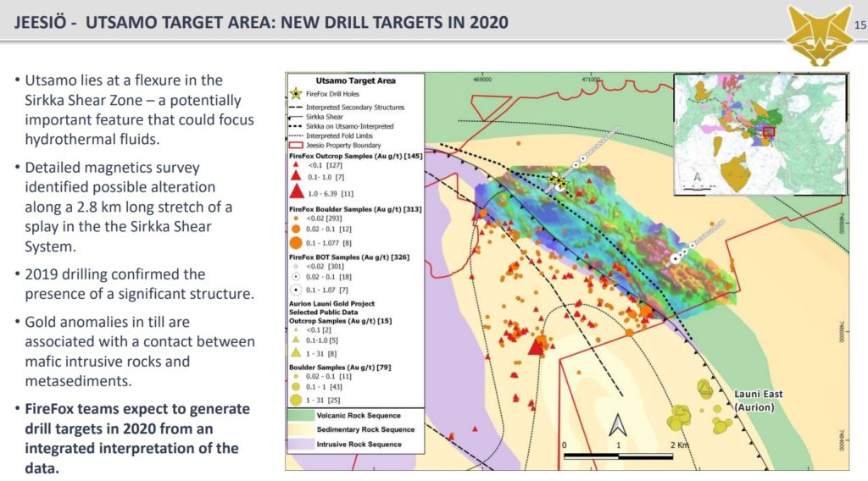Click the beige Sedimentary Rock Sequence swatch
Image resolution: width=868 pixels, height=481 pixels.
301,429
